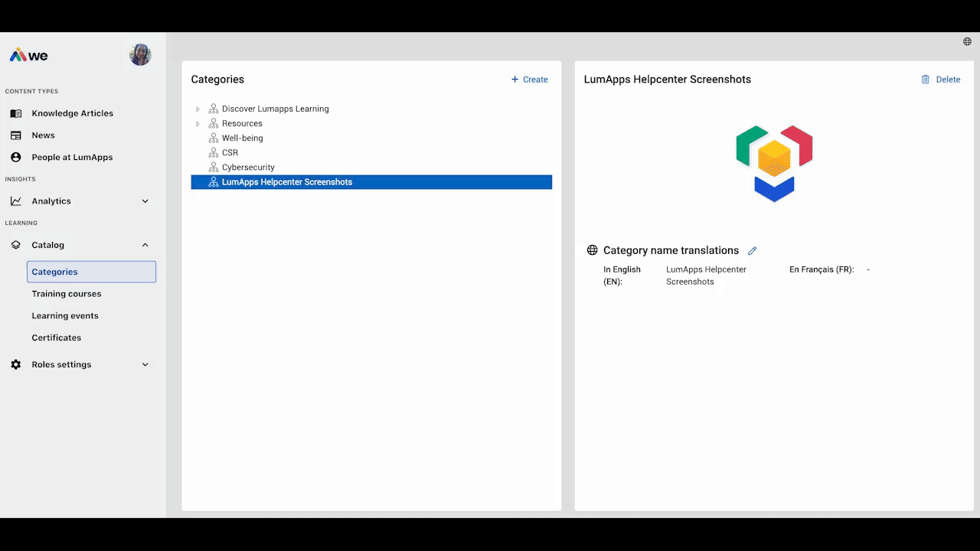The image size is (980, 551).
Task: Click the Catalog menu label
Action: [x=48, y=245]
